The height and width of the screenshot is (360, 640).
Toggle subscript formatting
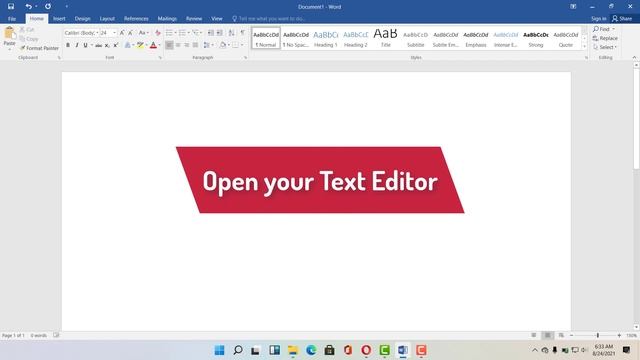[107, 45]
